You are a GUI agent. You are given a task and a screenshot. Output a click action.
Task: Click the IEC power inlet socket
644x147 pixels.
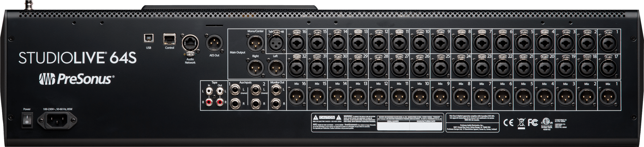click(57, 120)
